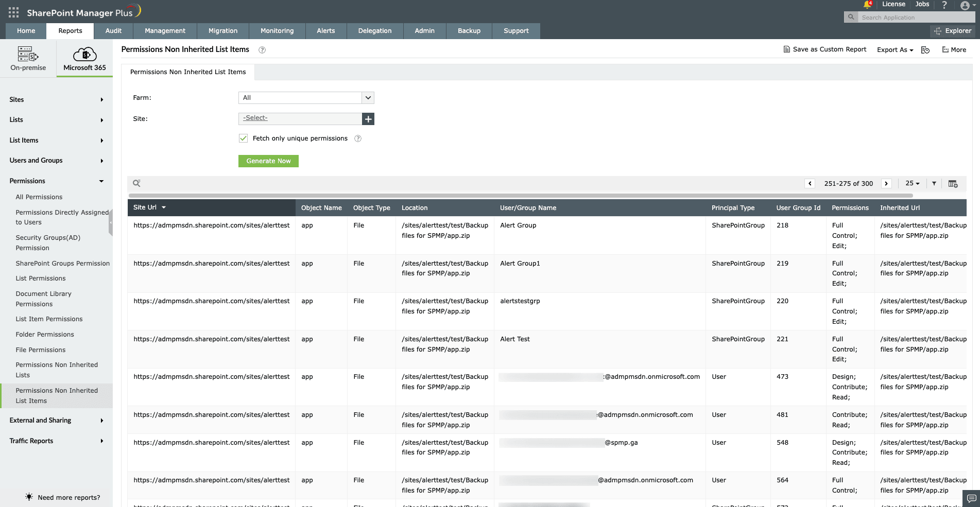
Task: Uncheck Fetch only unique permissions
Action: pyautogui.click(x=243, y=138)
